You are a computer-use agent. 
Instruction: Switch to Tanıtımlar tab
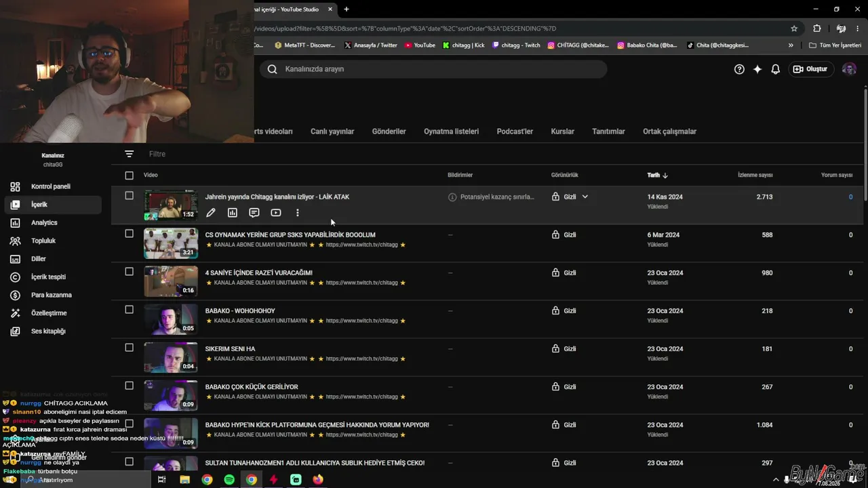pyautogui.click(x=608, y=131)
